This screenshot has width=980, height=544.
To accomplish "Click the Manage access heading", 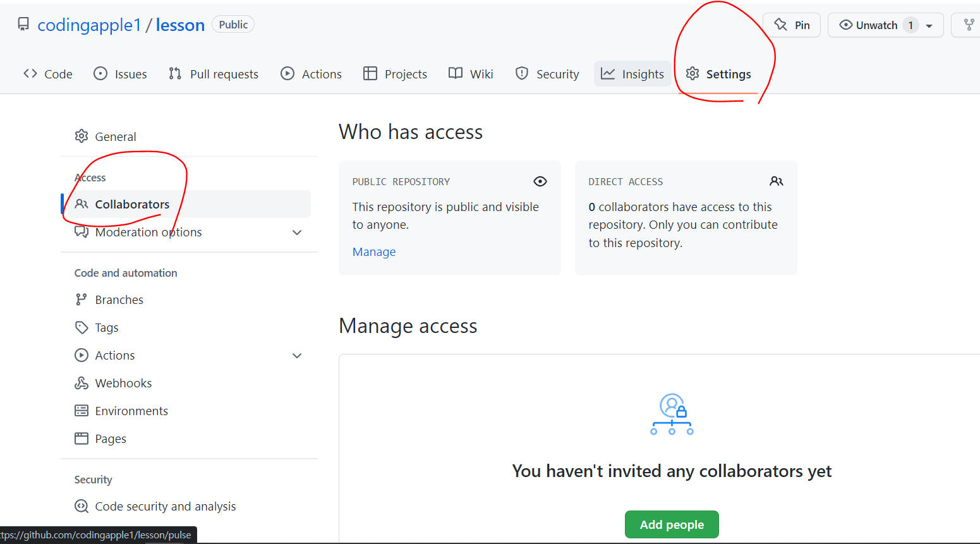I will (x=408, y=326).
